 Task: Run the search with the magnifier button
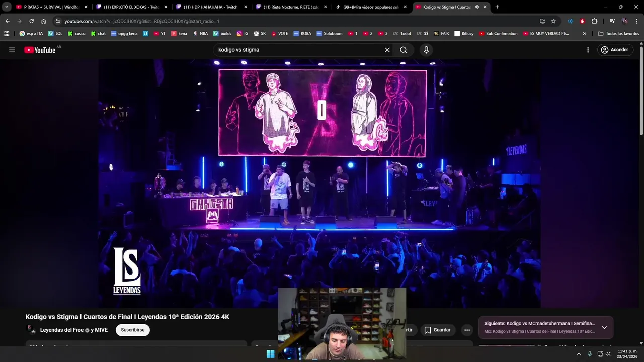click(404, 50)
